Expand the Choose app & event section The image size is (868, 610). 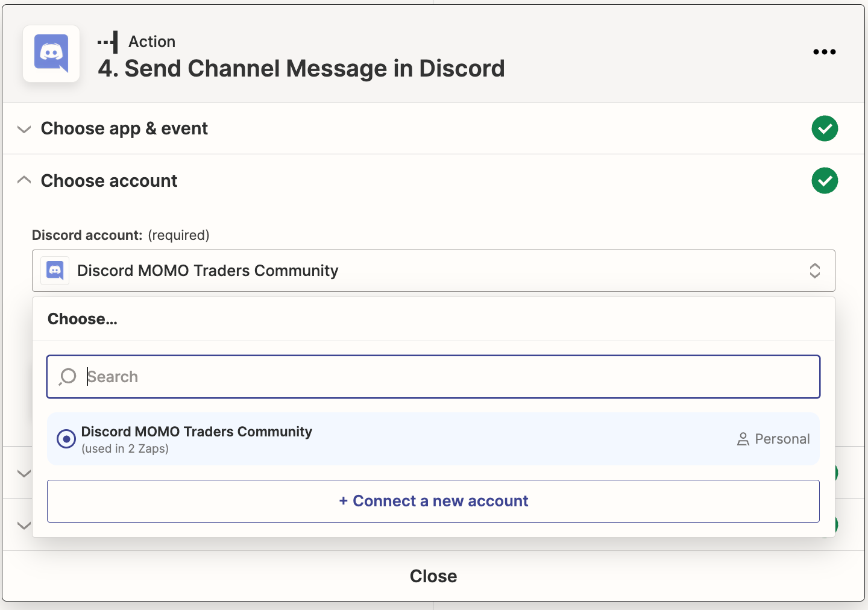point(24,129)
